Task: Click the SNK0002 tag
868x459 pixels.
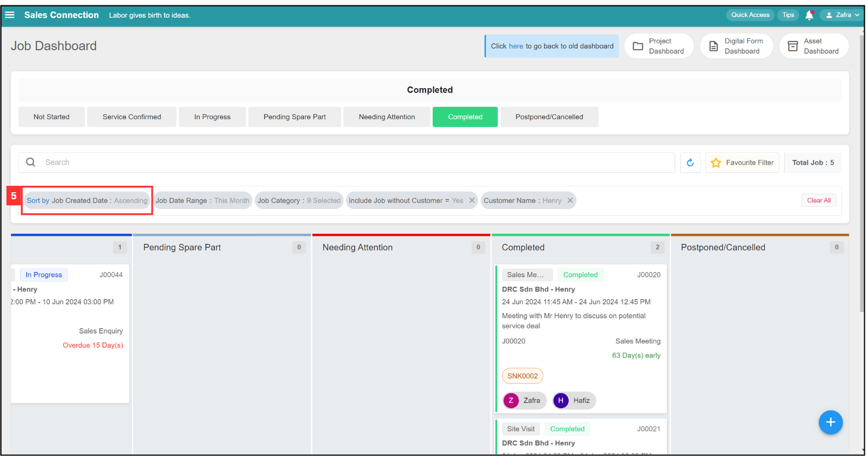Action: [x=522, y=376]
